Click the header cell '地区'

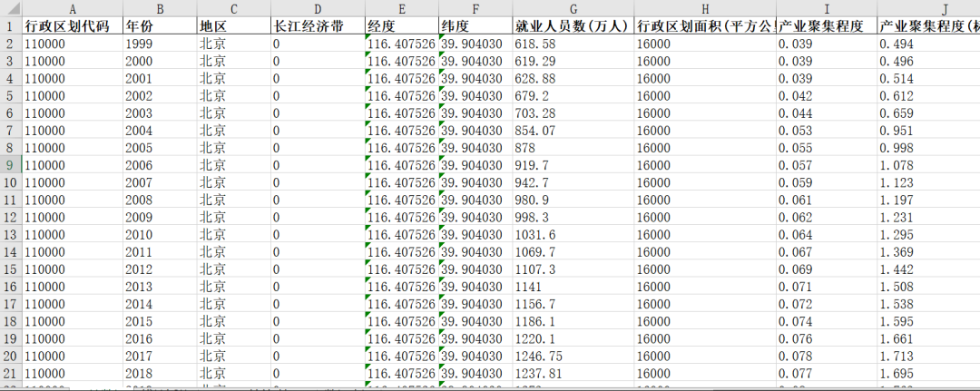point(234,26)
